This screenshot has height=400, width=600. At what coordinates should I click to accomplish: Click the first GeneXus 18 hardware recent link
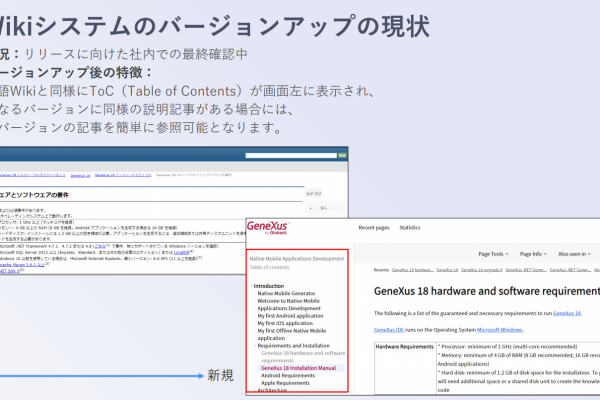coord(412,270)
